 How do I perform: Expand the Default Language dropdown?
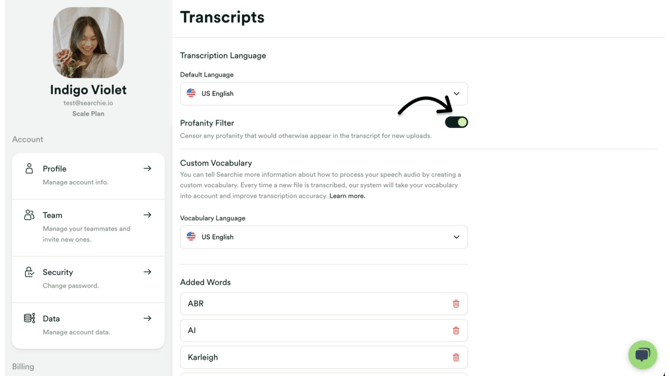click(x=324, y=94)
